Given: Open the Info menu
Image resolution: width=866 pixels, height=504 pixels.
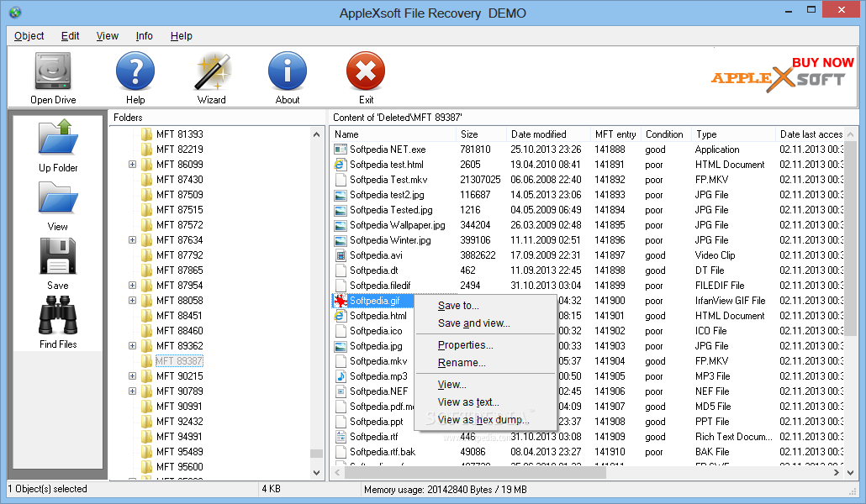Looking at the screenshot, I should coord(144,36).
